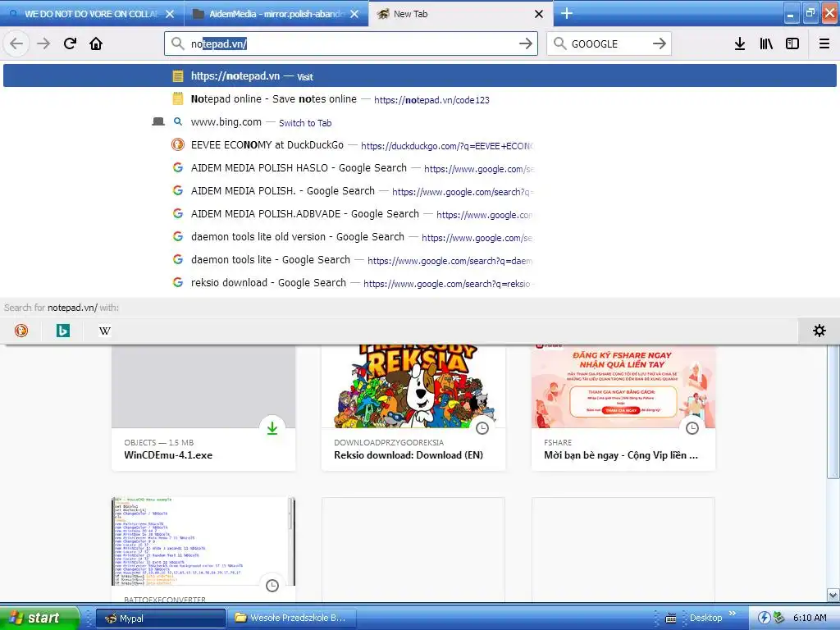Open the home page
The height and width of the screenshot is (630, 840).
point(96,43)
